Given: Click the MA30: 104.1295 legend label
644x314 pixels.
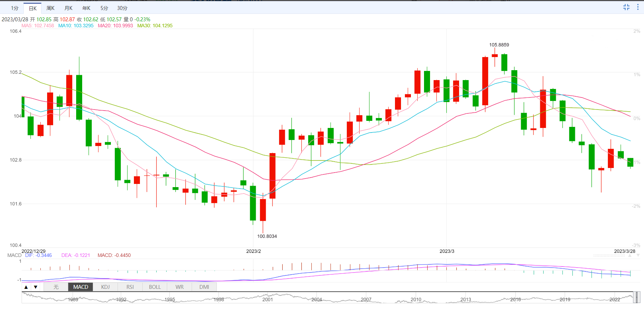Looking at the screenshot, I should coord(155,26).
